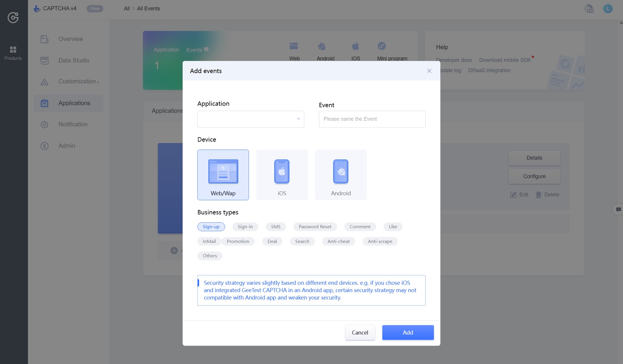Open the Notification settings icon

[44, 124]
